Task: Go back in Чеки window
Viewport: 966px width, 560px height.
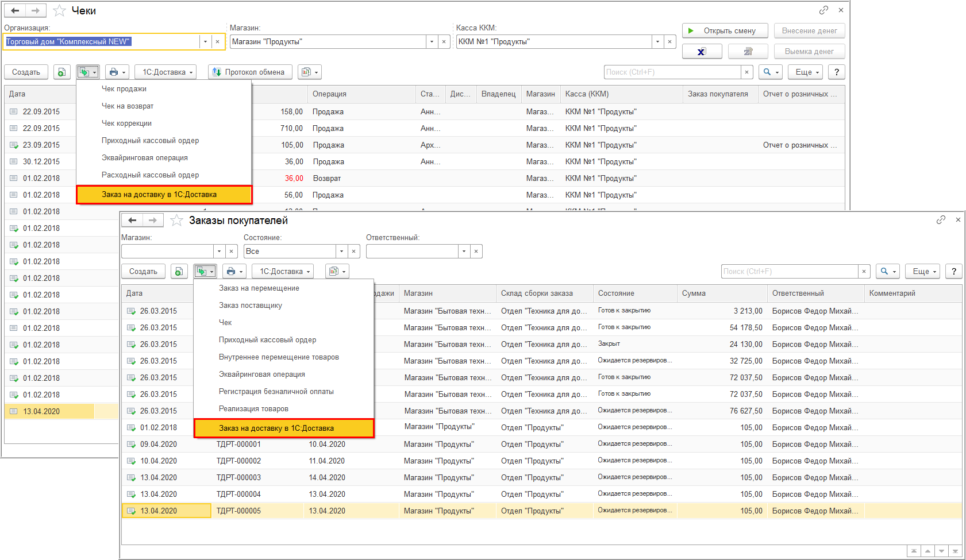Action: pos(15,10)
